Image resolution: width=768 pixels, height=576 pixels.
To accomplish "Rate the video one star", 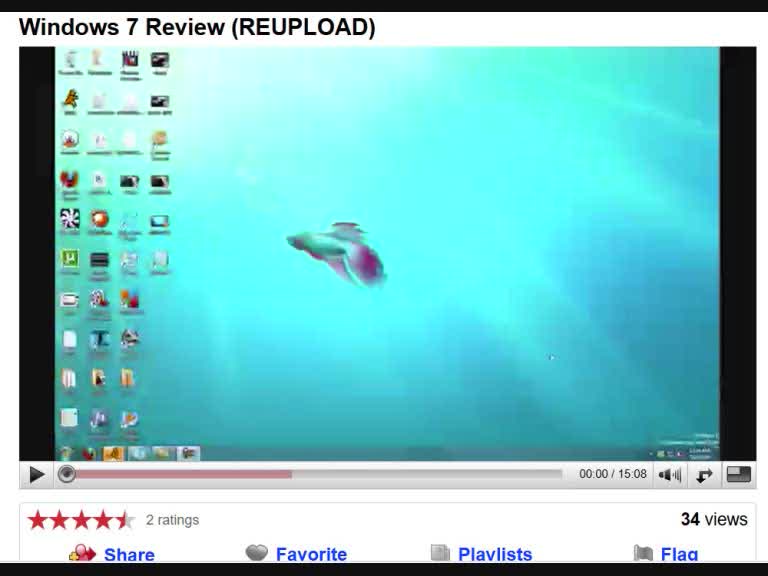I will 37,520.
